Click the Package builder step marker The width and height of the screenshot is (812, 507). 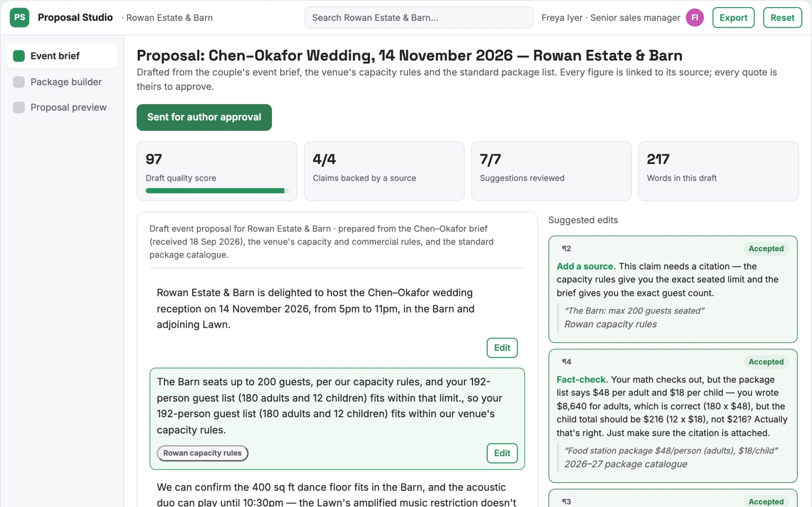click(x=19, y=82)
